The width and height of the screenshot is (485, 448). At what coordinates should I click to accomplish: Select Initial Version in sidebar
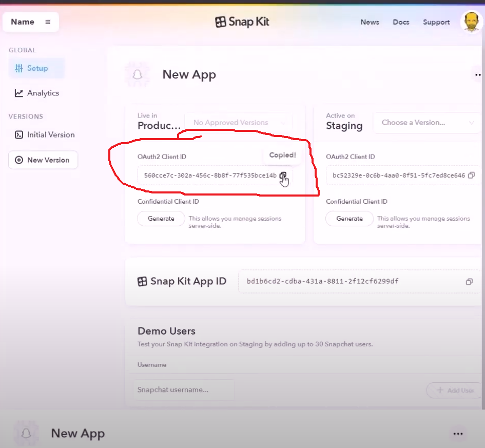[x=45, y=135]
